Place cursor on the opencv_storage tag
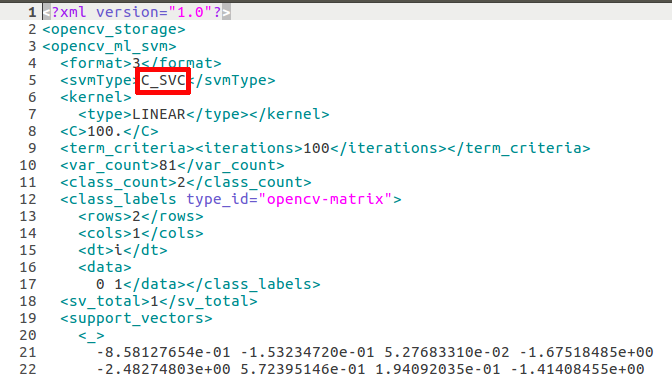The width and height of the screenshot is (672, 376). click(x=114, y=30)
